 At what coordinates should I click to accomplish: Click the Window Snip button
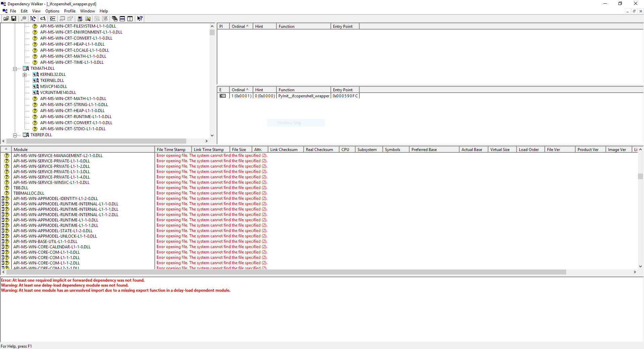[x=296, y=122]
